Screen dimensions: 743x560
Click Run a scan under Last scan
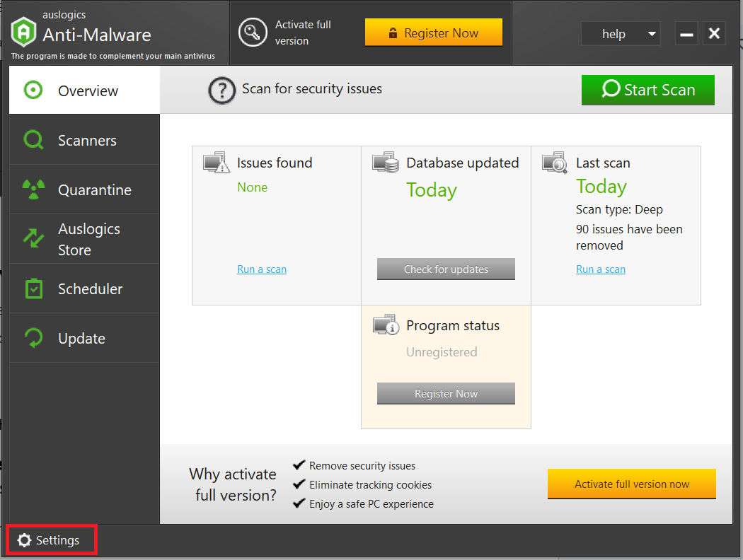tap(600, 269)
